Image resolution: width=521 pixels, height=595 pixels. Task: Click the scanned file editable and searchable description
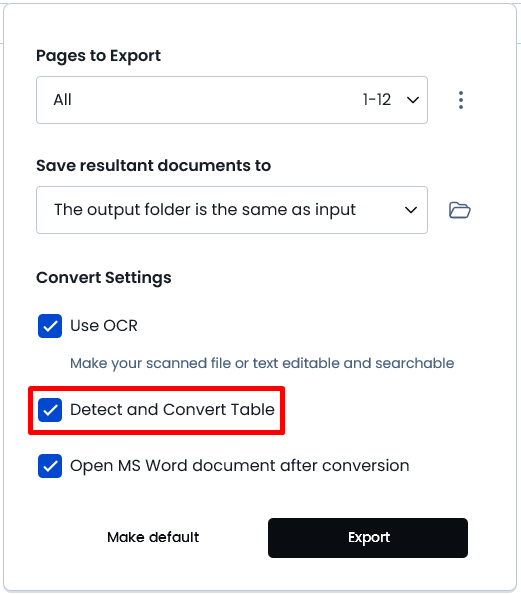(262, 363)
